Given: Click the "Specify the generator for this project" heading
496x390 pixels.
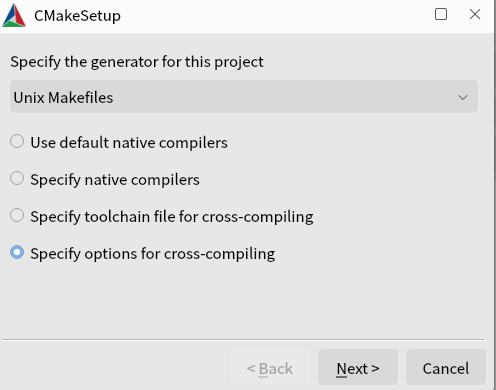Looking at the screenshot, I should click(x=137, y=62).
